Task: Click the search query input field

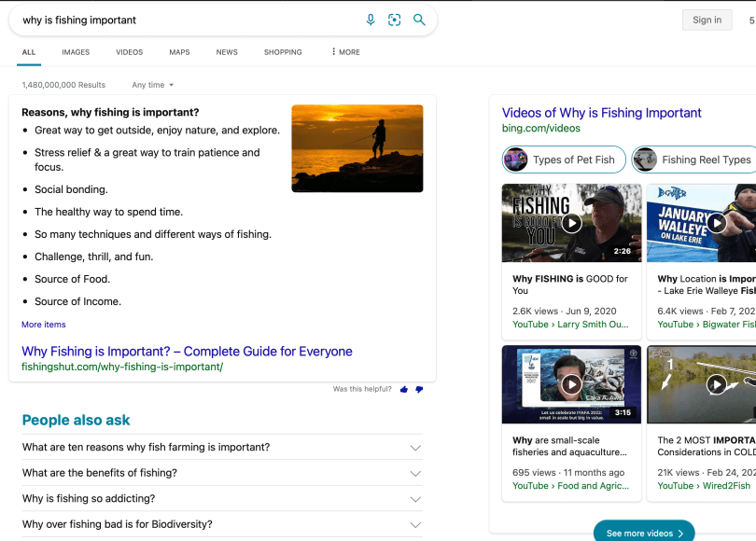Action: [187, 20]
